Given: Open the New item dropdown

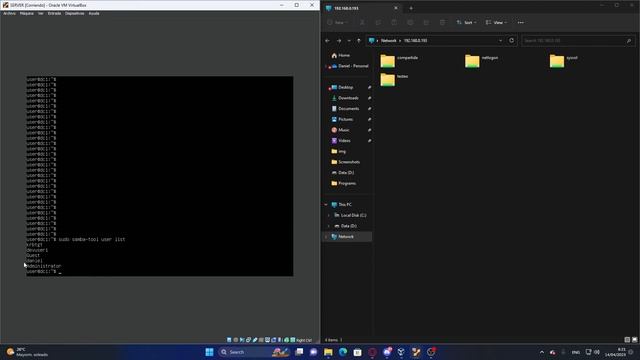Looking at the screenshot, I should pyautogui.click(x=338, y=22).
